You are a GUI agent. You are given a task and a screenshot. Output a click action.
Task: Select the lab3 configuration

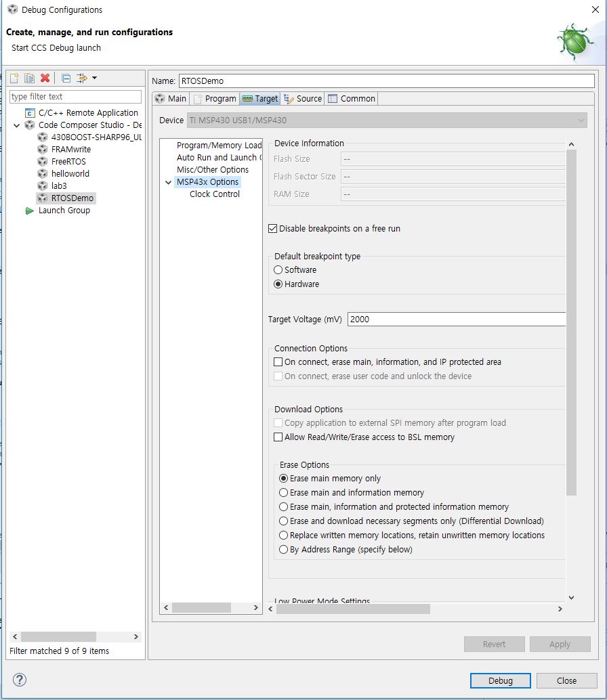click(x=59, y=185)
